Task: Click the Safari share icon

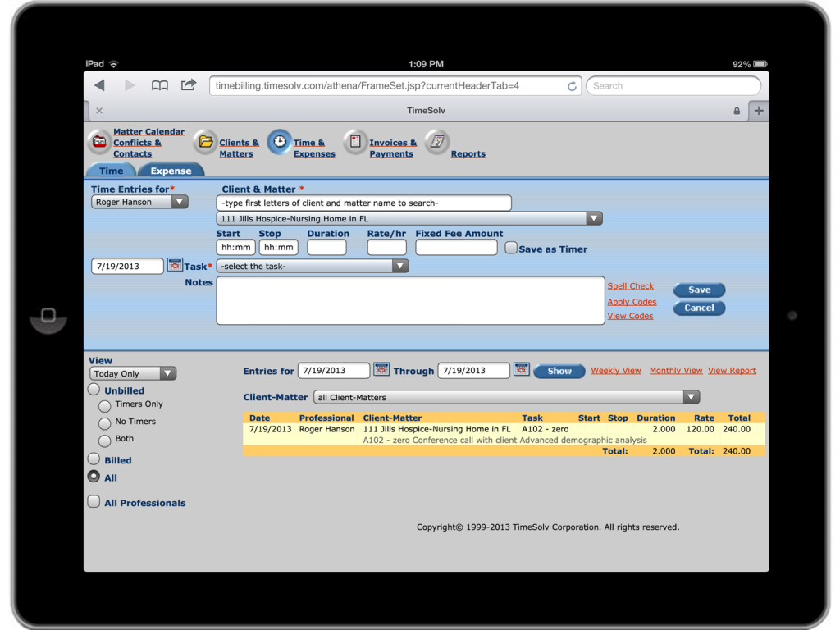Action: click(x=187, y=84)
